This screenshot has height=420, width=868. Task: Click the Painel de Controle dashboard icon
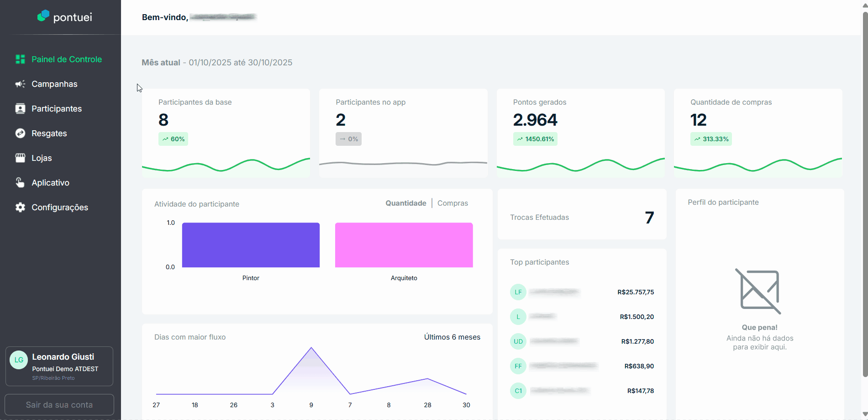click(x=20, y=59)
